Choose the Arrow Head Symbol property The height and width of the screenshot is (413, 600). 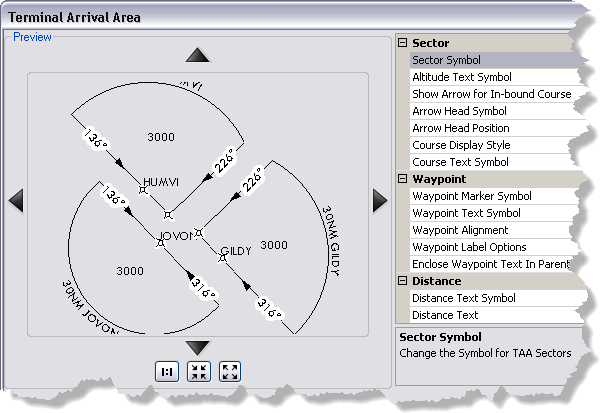click(x=459, y=111)
